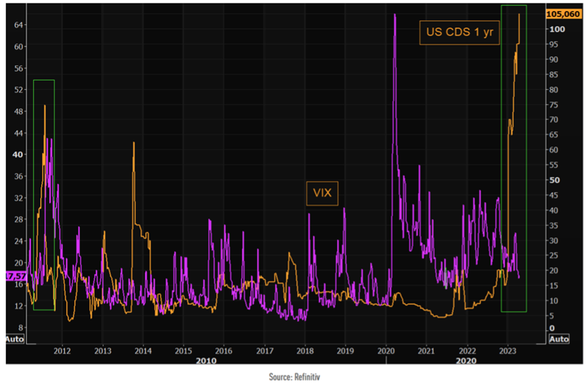
Task: Click the 2018 year label on time axis
Action: coord(306,350)
